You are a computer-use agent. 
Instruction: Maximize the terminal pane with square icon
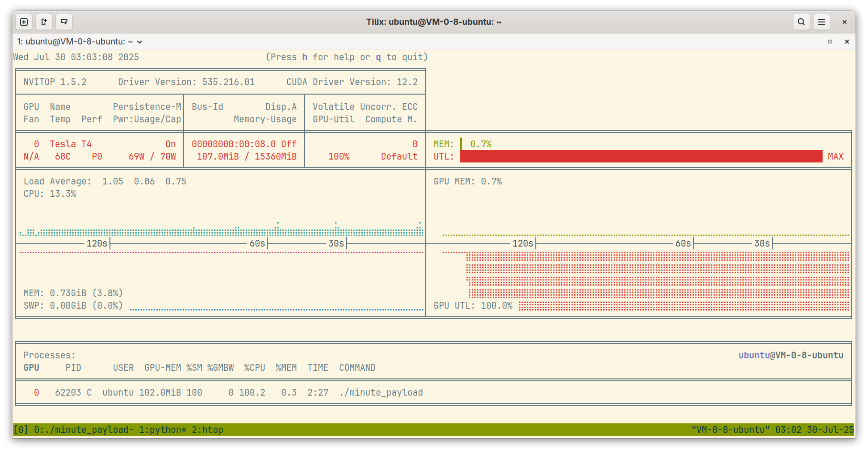(830, 42)
